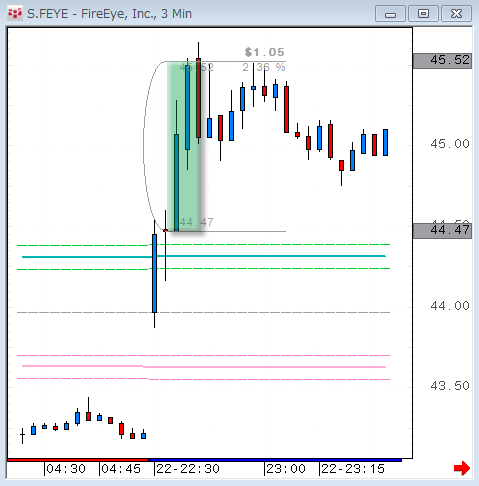The height and width of the screenshot is (486, 479).
Task: Click the window title S.FEYE - FireEye, Inc., 3 Min
Action: pos(109,14)
